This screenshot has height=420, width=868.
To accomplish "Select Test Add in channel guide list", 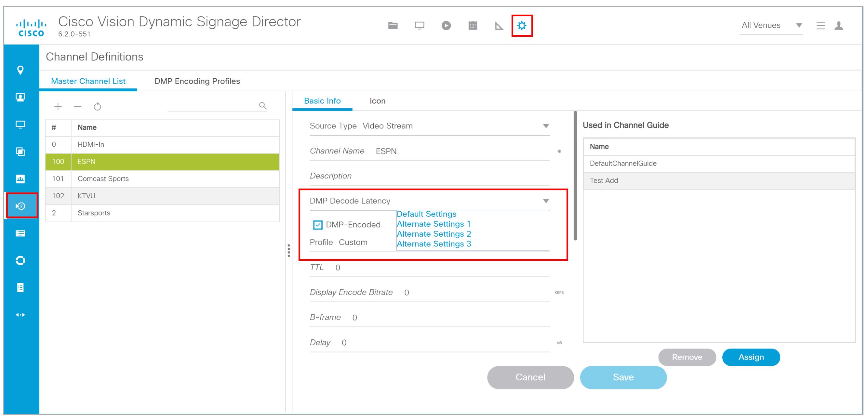I will click(x=719, y=181).
